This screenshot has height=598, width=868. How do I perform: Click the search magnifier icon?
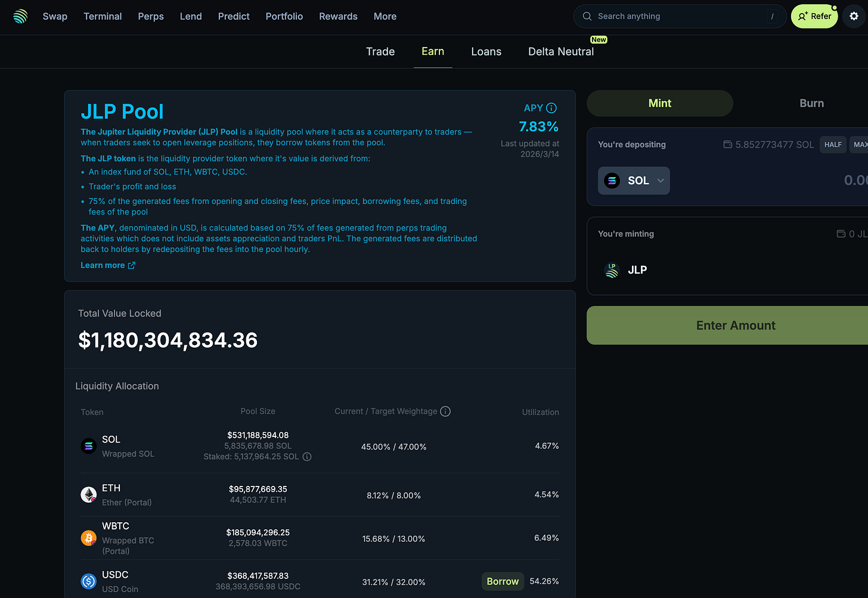click(x=587, y=16)
